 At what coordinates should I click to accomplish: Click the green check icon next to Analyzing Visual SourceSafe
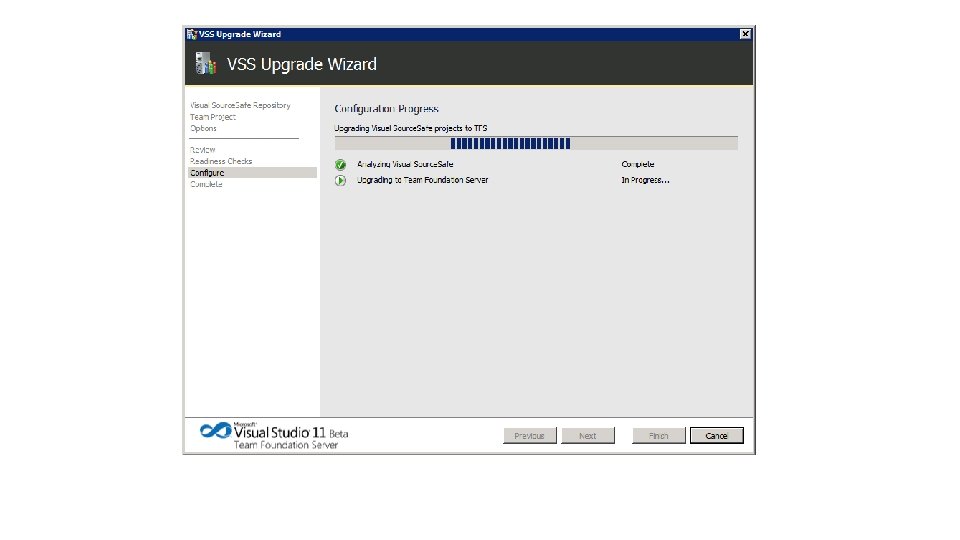pos(340,165)
